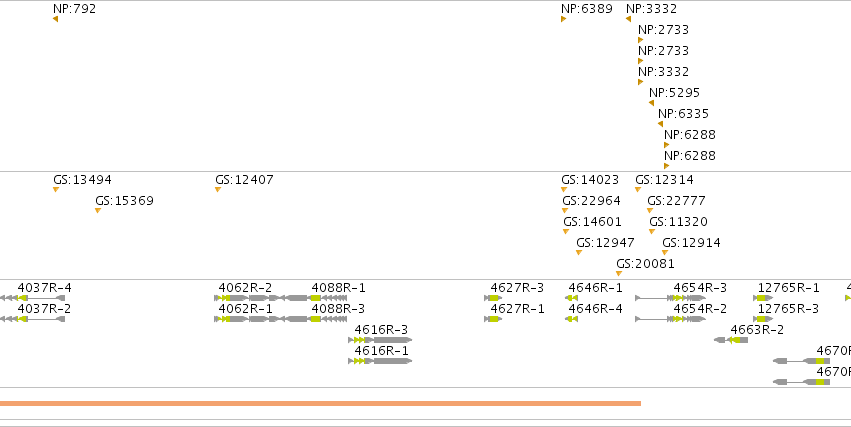Click the 4627R-1 transcript
Viewport: 851px width, 427px height.
tap(493, 319)
